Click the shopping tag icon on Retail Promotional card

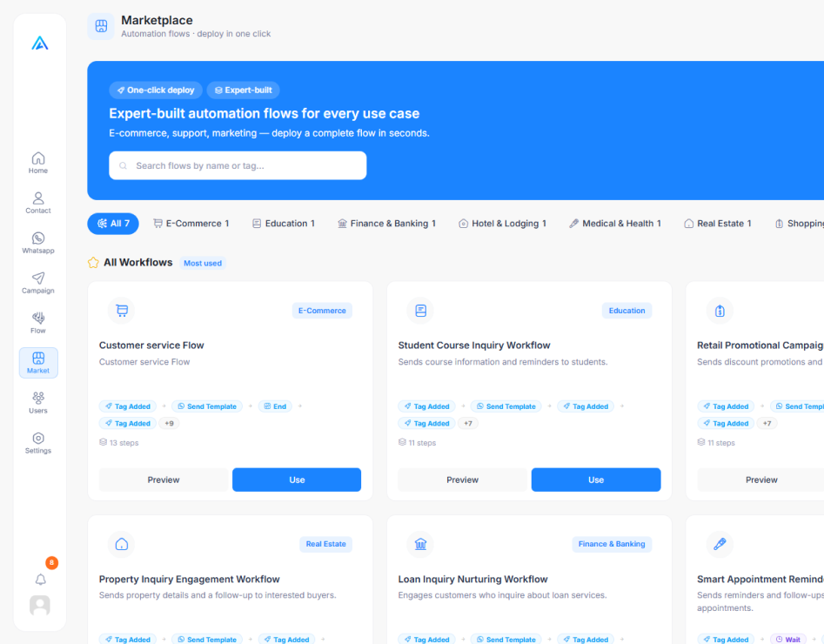click(720, 311)
